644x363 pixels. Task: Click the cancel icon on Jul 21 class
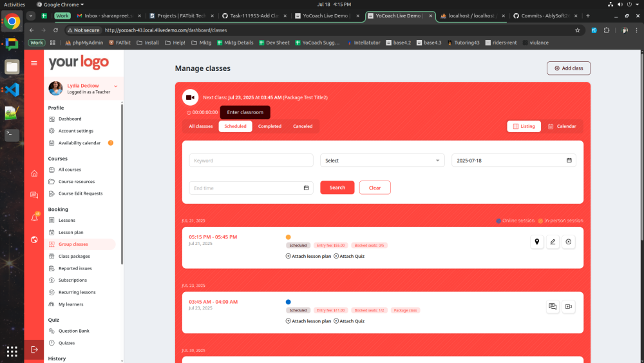pos(568,242)
